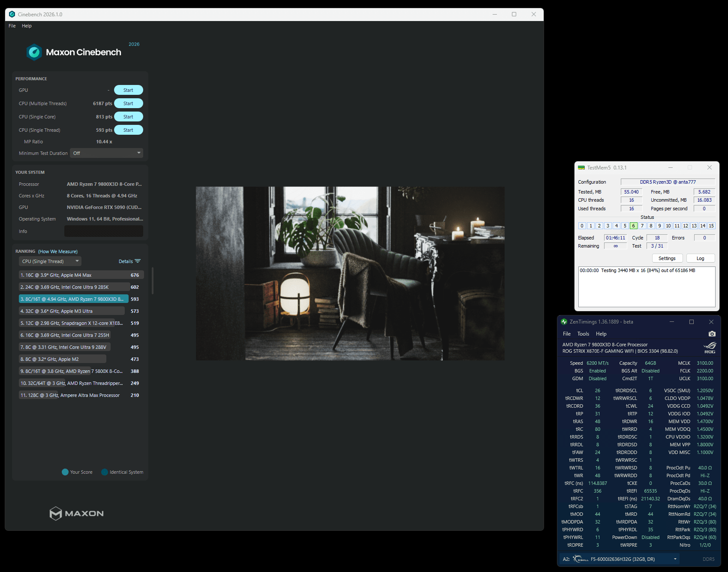This screenshot has width=728, height=572.
Task: Follow the How We Measure link
Action: 58,251
